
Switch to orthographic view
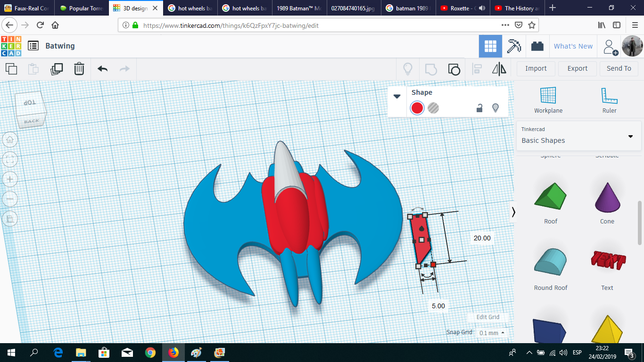pyautogui.click(x=10, y=219)
